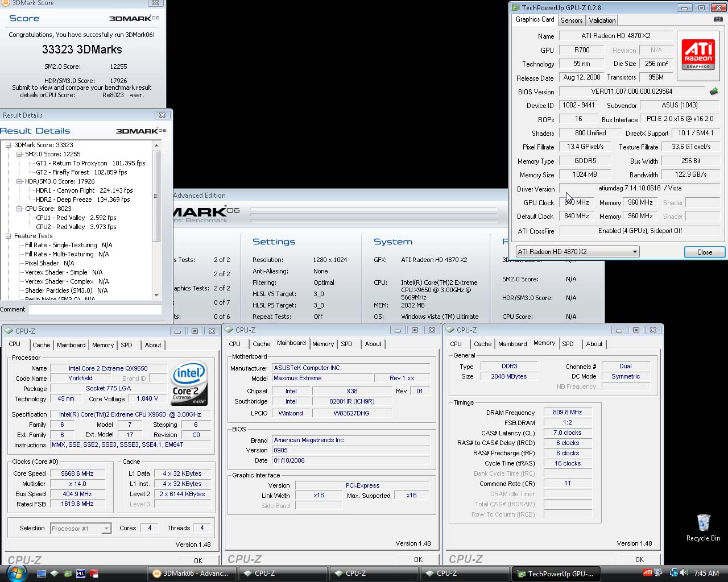Click the GPU-Z title bar application icon
728x582 pixels.
coord(516,7)
